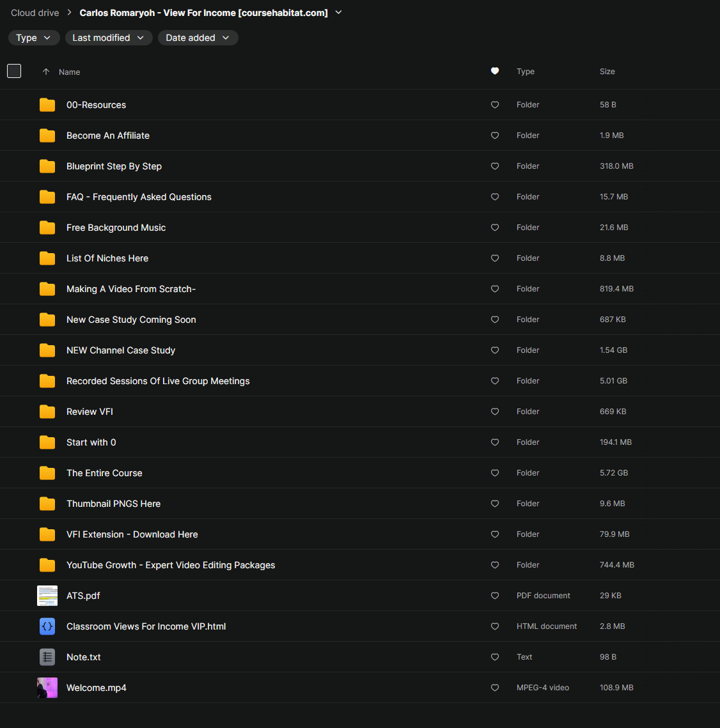The height and width of the screenshot is (728, 720).
Task: Reverse sort using the Name arrow icon
Action: (x=46, y=72)
